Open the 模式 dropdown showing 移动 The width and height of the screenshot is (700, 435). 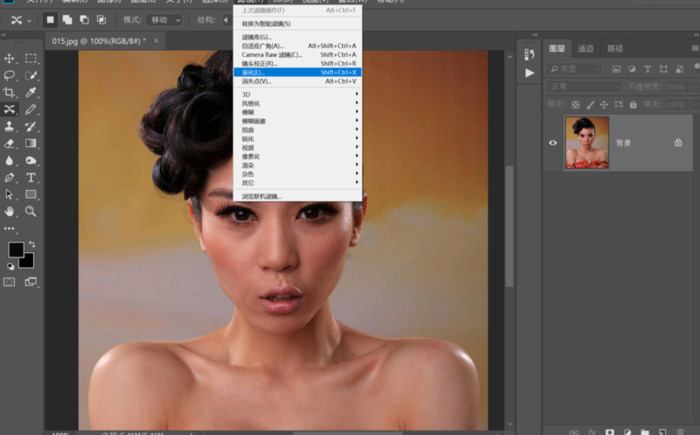(165, 20)
